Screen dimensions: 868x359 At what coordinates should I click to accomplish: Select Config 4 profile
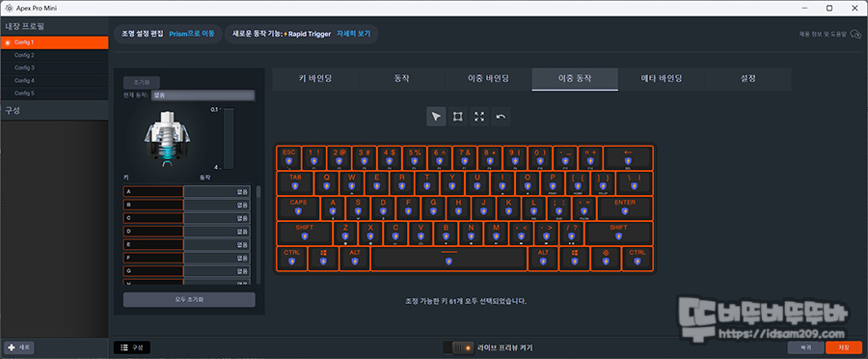tap(54, 81)
